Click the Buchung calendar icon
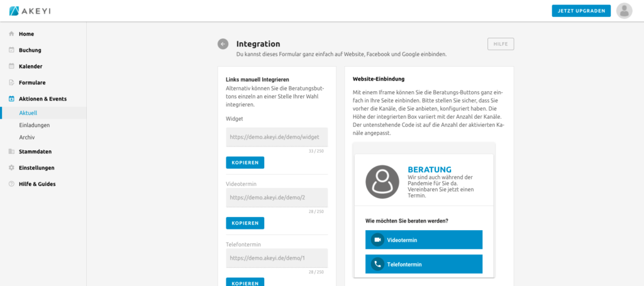Viewport: 644px width, 286px height. pyautogui.click(x=11, y=50)
